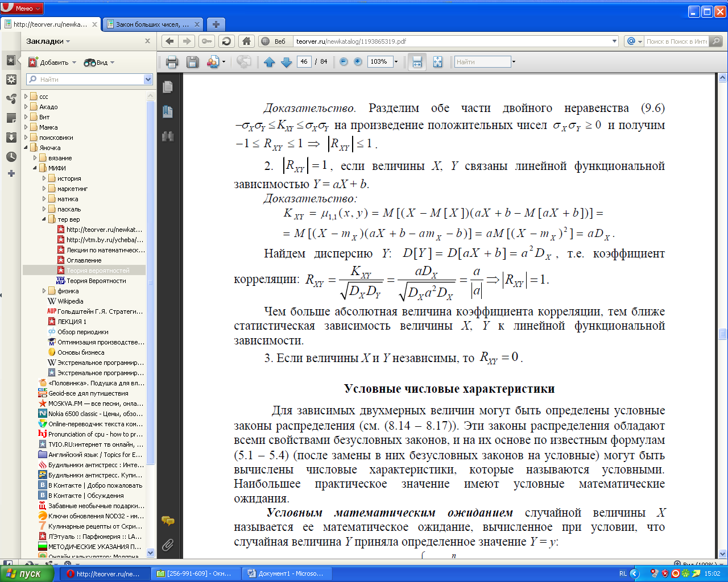Open a new browser tab

(216, 24)
